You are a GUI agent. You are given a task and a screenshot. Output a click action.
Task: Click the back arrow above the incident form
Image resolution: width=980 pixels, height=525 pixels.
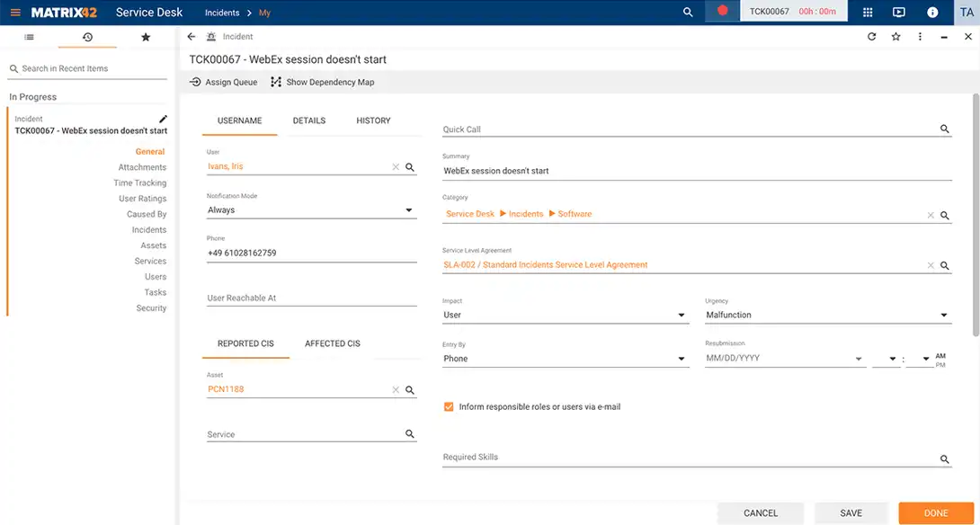[x=192, y=36]
